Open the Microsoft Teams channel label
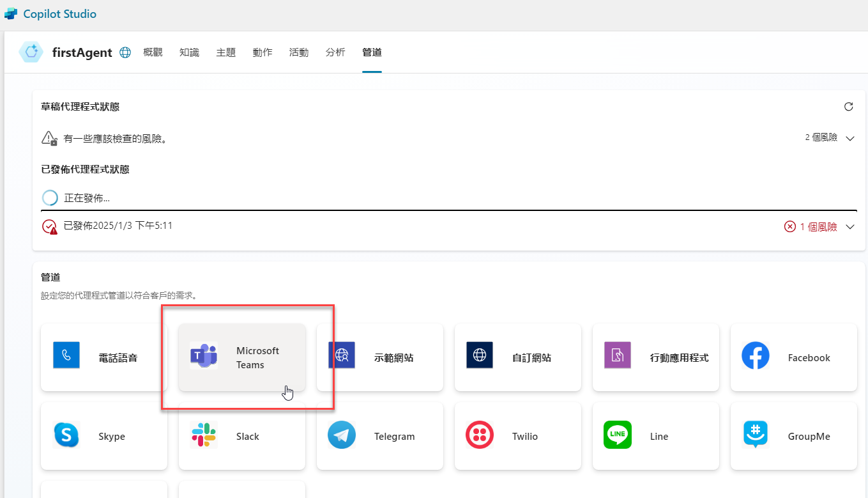Screen dimensions: 868x498 coord(258,358)
